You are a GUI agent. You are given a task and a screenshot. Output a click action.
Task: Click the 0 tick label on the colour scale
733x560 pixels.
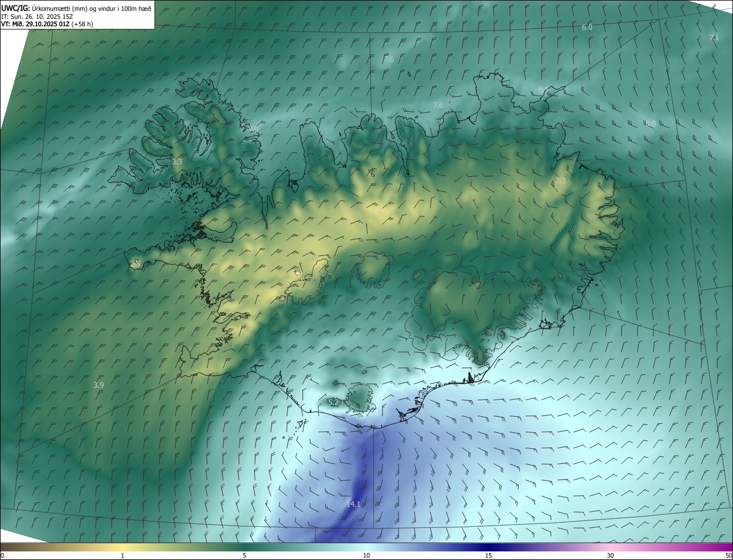tap(2, 556)
